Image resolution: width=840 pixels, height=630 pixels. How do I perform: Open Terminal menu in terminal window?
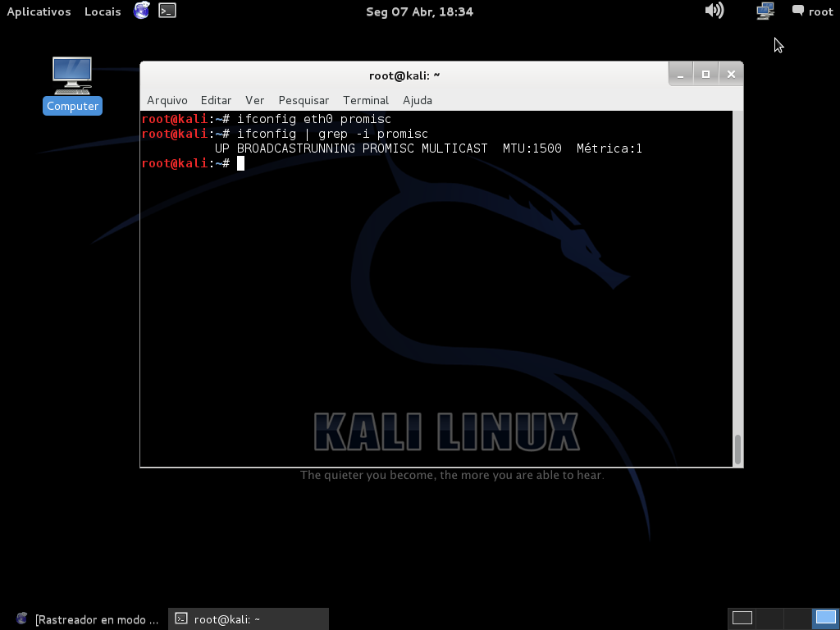tap(366, 100)
